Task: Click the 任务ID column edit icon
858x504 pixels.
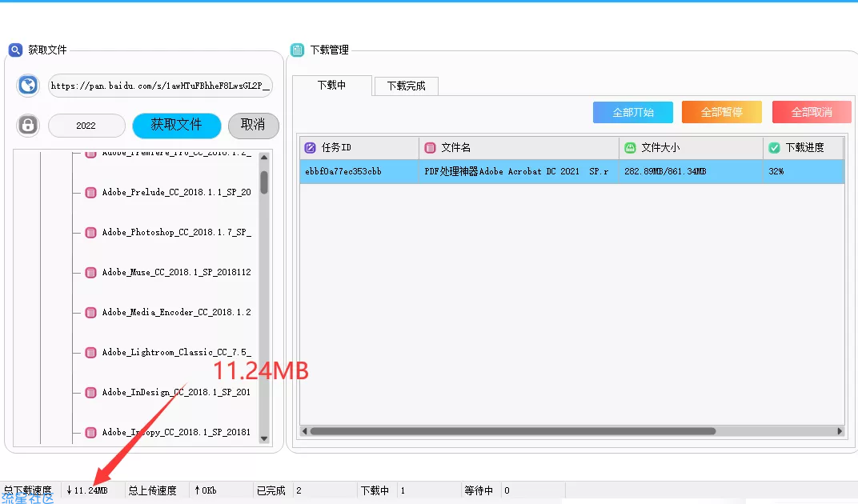Action: [311, 148]
